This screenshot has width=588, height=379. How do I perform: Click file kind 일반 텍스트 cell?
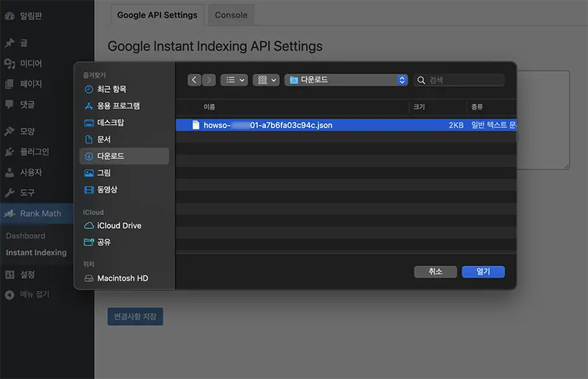coord(493,125)
